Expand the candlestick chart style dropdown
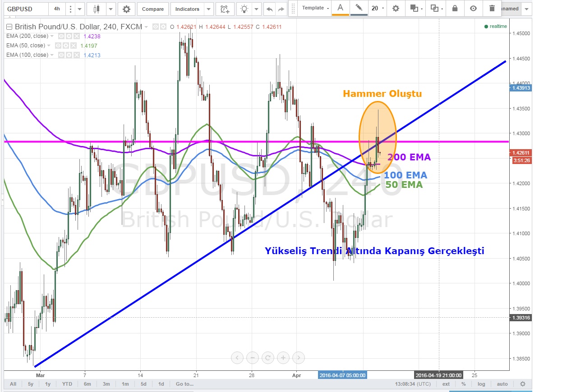 (x=111, y=9)
